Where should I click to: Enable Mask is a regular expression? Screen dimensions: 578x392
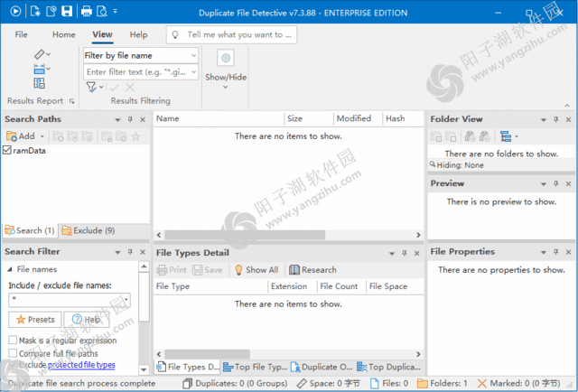coord(13,340)
